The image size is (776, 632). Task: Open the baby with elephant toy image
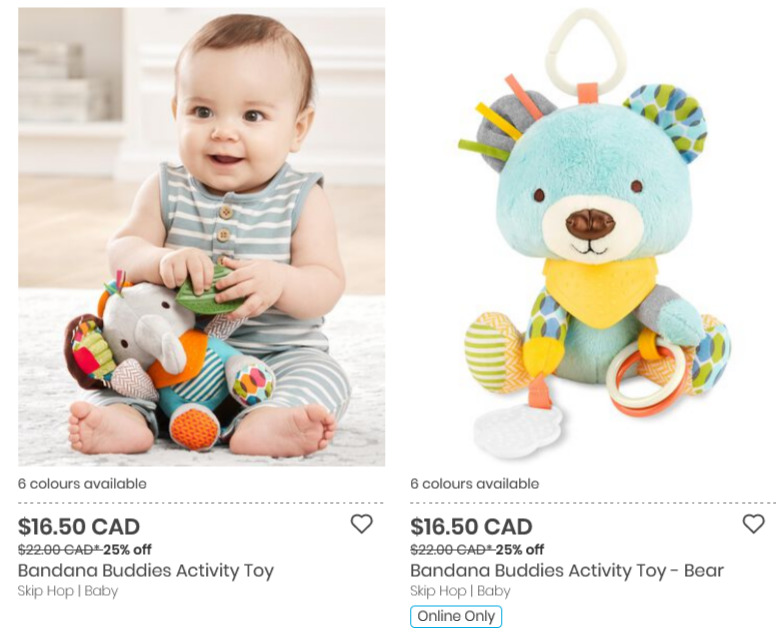pos(201,237)
